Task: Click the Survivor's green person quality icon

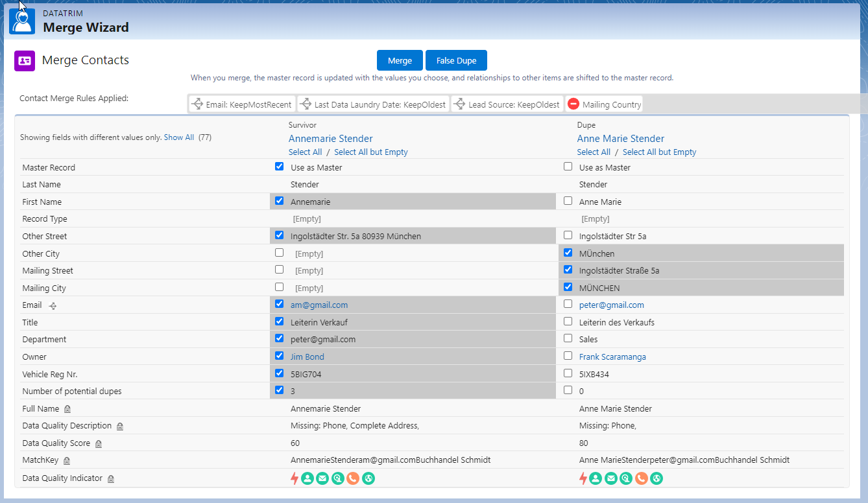Action: (307, 478)
